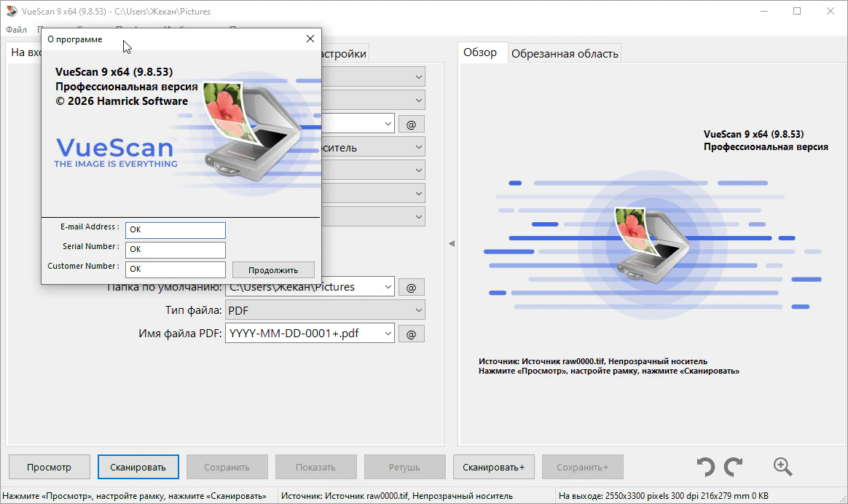Open the «Файл» menu
The width and height of the screenshot is (848, 504).
[16, 30]
